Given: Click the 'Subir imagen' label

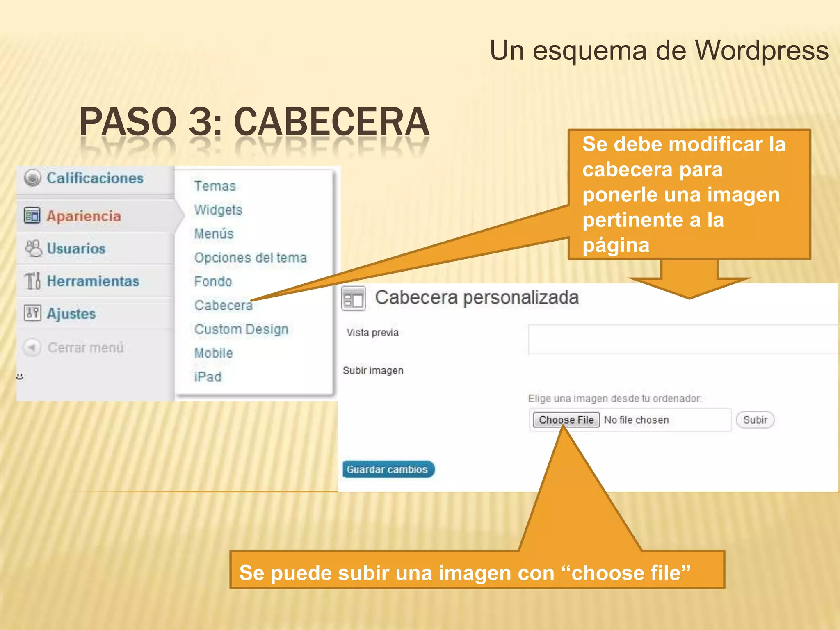Looking at the screenshot, I should [x=373, y=370].
